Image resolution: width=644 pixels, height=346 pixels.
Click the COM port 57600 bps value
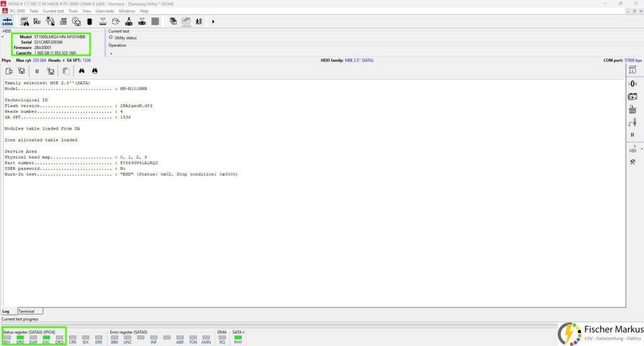pos(633,60)
